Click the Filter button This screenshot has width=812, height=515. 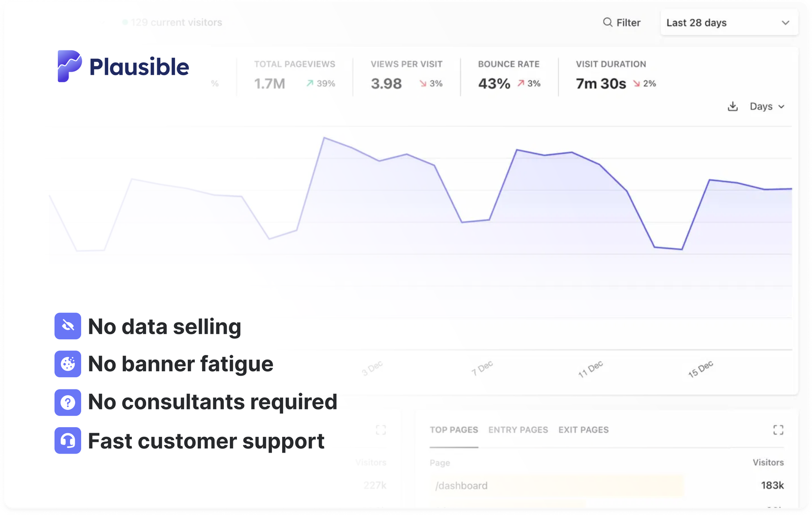[622, 22]
